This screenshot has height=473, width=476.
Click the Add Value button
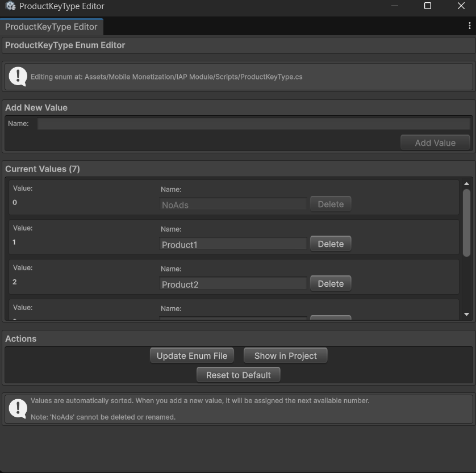click(x=435, y=143)
